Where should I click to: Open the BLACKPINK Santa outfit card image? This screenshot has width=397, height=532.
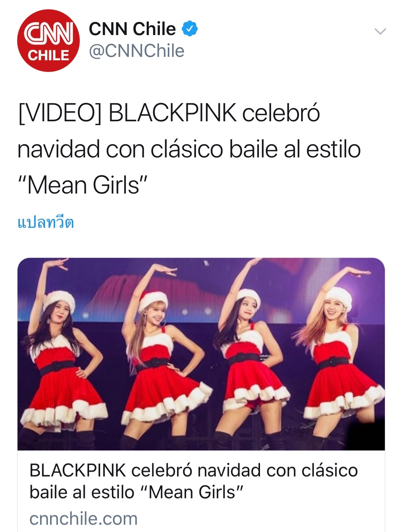click(201, 354)
